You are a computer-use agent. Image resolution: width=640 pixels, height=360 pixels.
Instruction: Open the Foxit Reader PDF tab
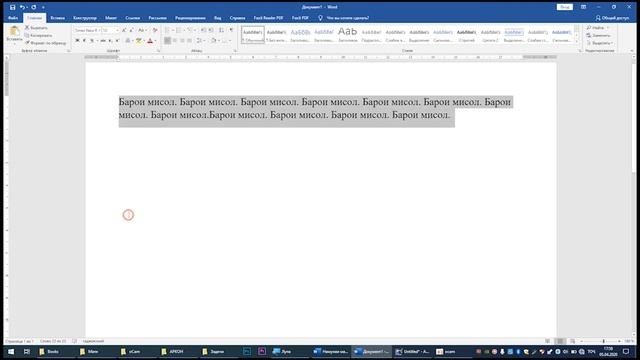tap(268, 18)
